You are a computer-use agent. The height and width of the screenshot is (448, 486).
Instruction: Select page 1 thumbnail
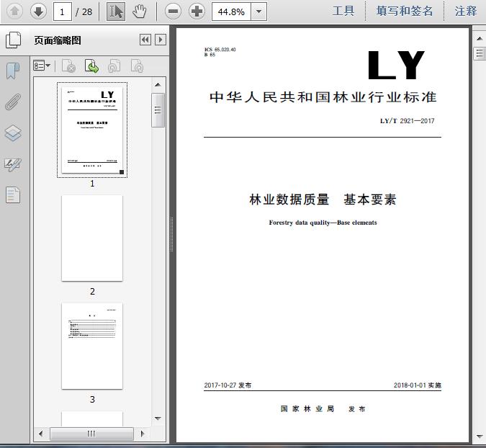point(92,130)
